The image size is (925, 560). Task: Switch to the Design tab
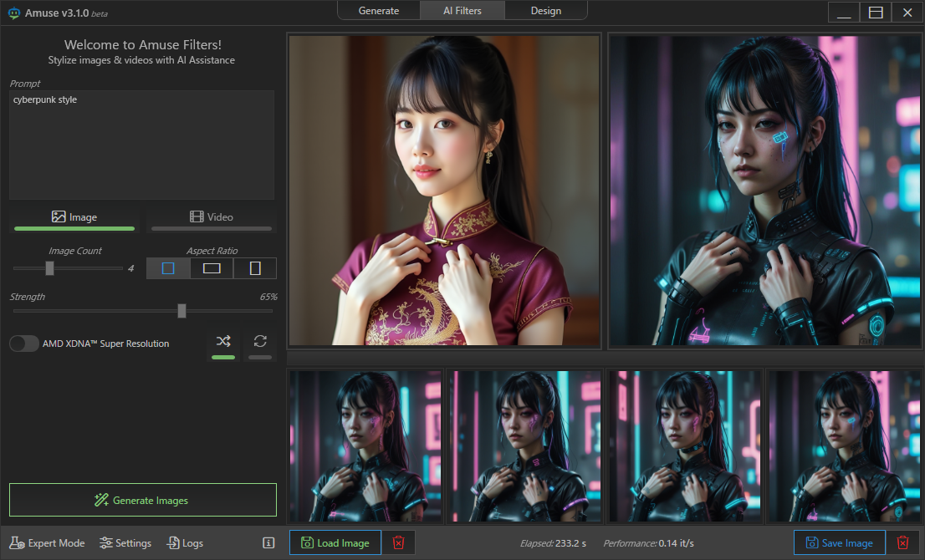click(545, 11)
